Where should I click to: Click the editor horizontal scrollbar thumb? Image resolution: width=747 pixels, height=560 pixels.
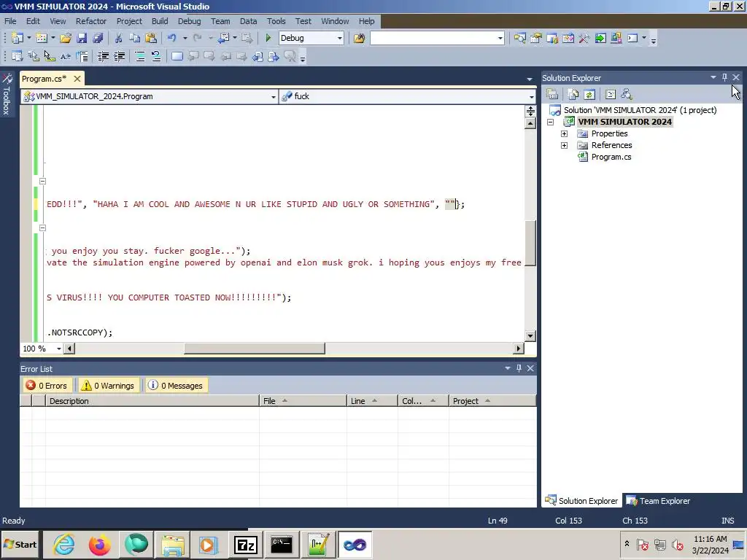coord(255,349)
